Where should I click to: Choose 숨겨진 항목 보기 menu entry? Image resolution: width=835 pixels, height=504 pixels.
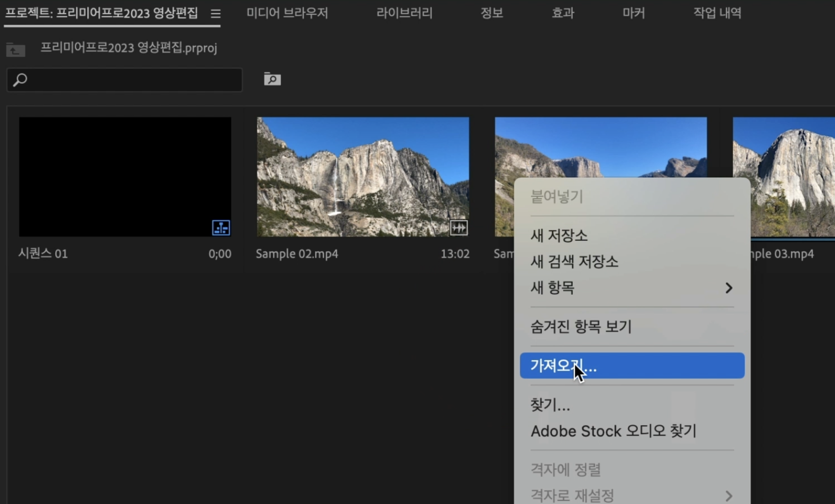pyautogui.click(x=581, y=327)
